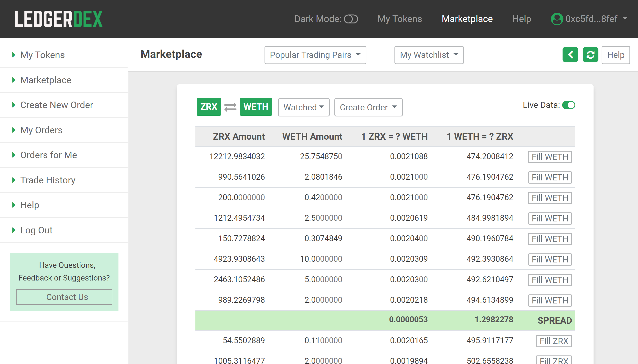638x364 pixels.
Task: Click the swap arrows between ZRX and WETH
Action: click(230, 107)
